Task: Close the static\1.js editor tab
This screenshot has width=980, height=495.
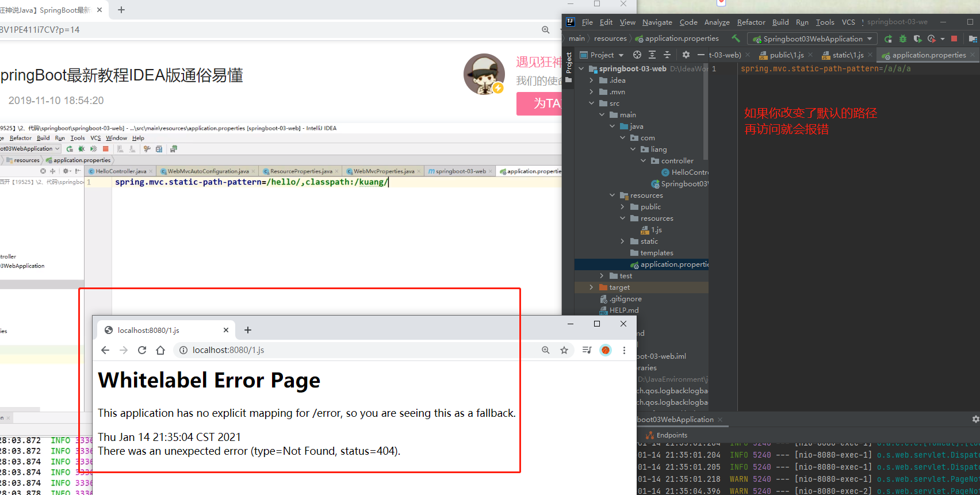Action: pyautogui.click(x=870, y=55)
